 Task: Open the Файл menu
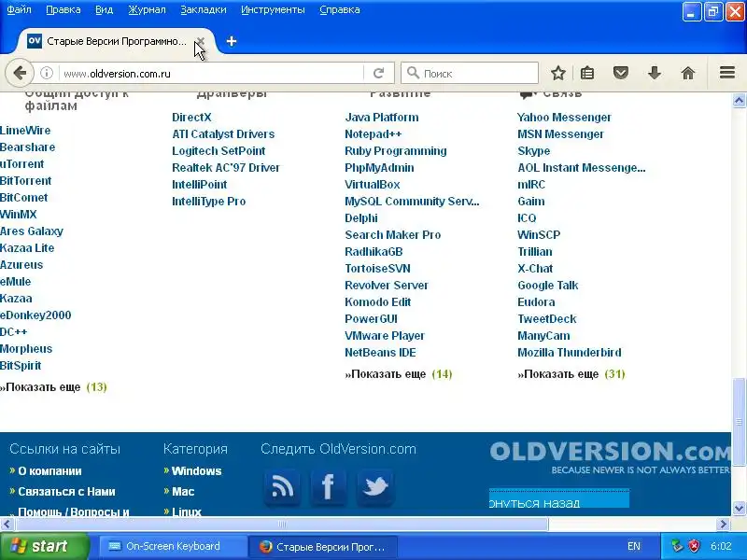tap(19, 9)
